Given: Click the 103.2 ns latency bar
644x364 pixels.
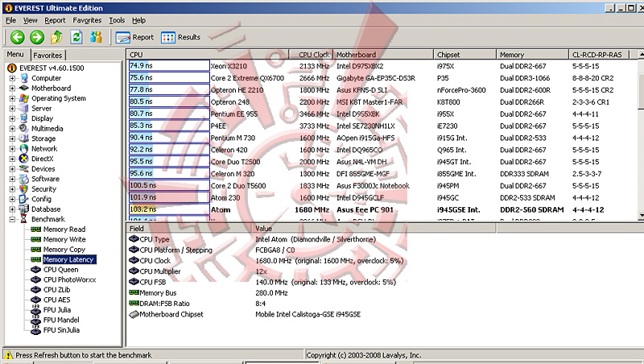Looking at the screenshot, I should point(169,209).
